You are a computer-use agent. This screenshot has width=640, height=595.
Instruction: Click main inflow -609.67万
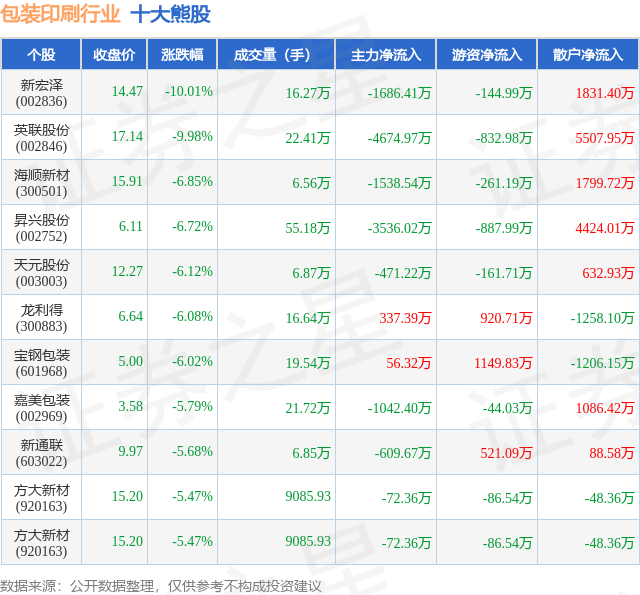click(x=403, y=453)
